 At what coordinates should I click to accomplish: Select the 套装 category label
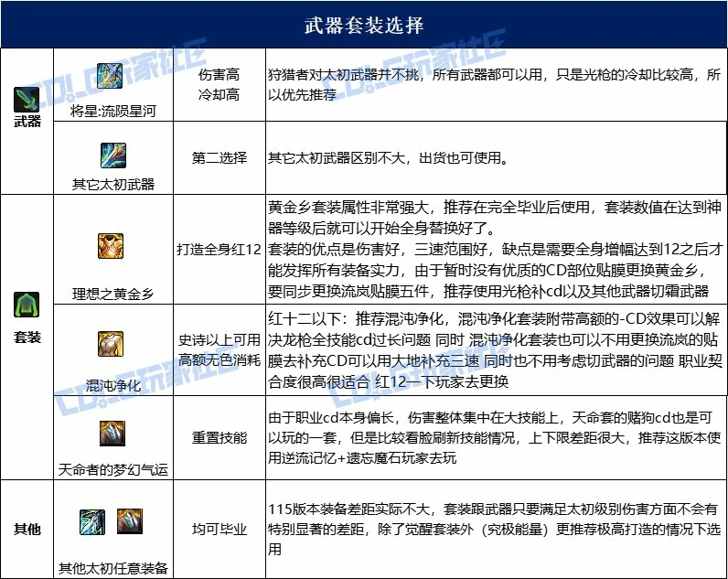point(27,338)
